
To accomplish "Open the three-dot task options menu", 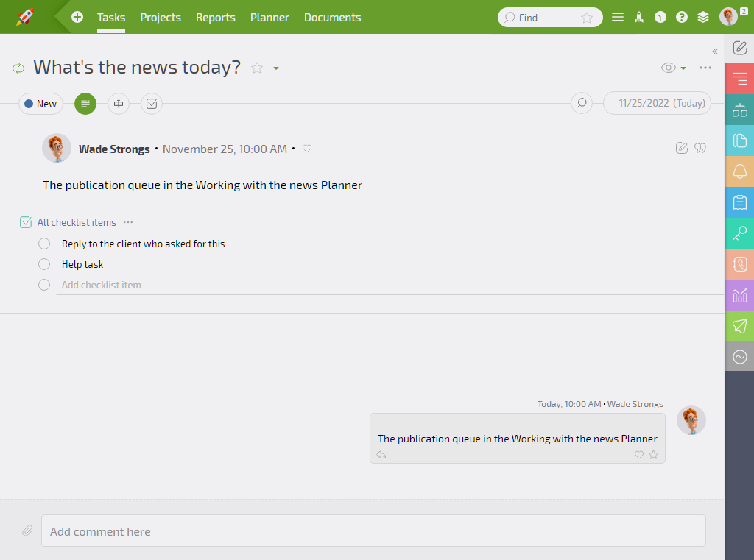I will pos(705,68).
